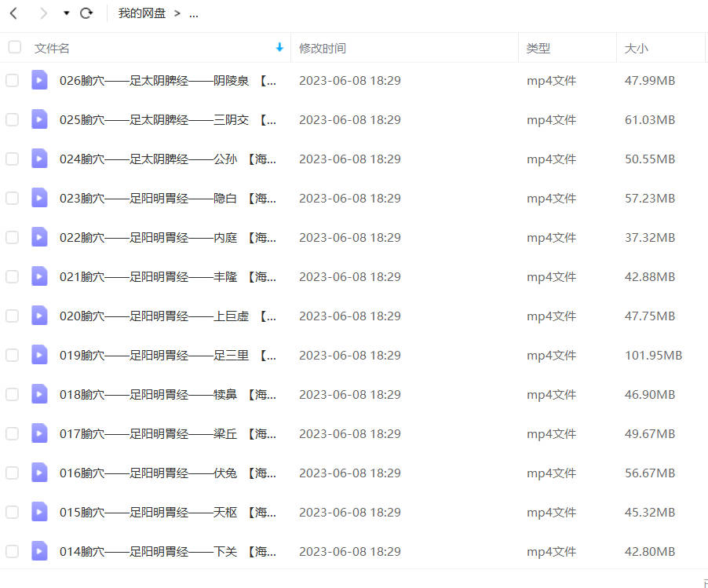The height and width of the screenshot is (588, 708).
Task: Sort by 类型 column header
Action: [538, 49]
